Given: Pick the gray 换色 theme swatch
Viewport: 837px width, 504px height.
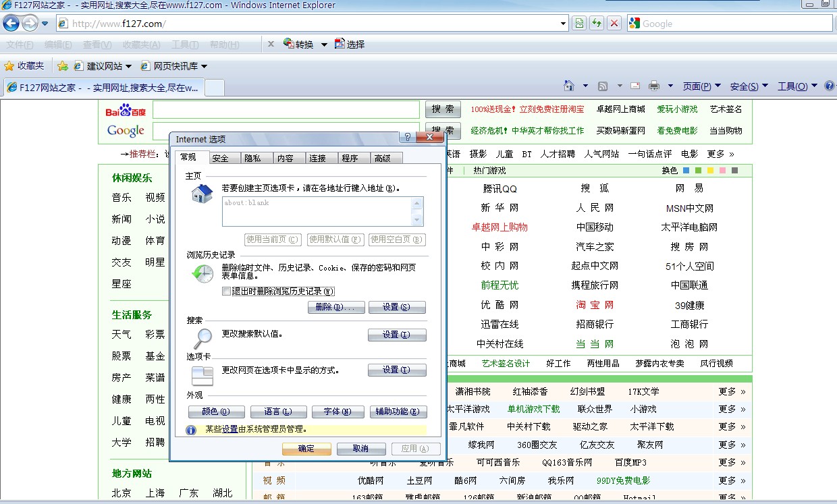Looking at the screenshot, I should point(735,171).
